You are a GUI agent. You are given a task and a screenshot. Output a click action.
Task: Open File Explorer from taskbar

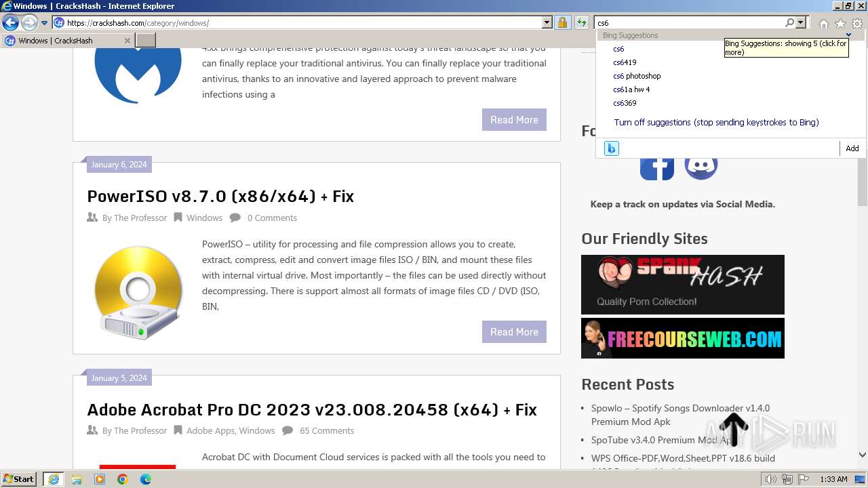coord(77,479)
